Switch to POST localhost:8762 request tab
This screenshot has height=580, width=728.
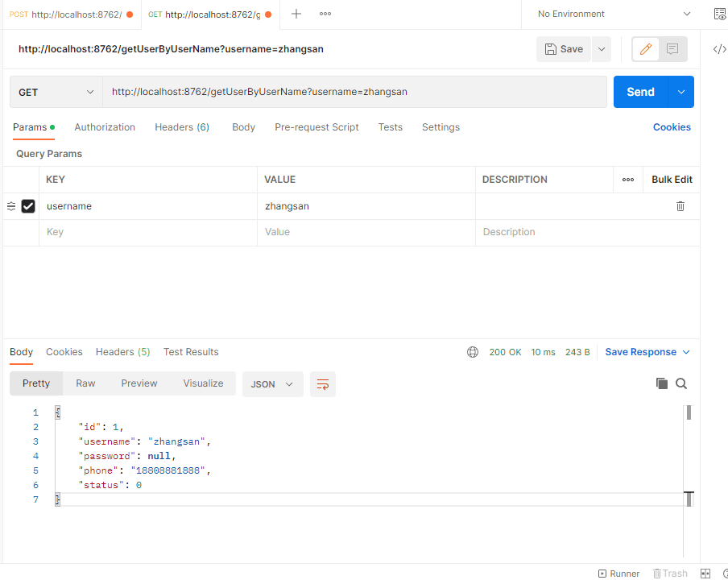(x=71, y=14)
